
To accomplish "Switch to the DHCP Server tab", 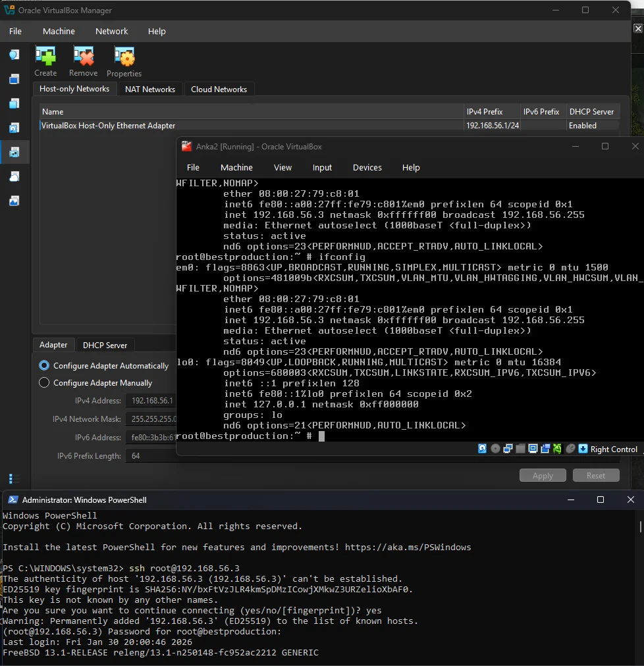I will tap(105, 345).
